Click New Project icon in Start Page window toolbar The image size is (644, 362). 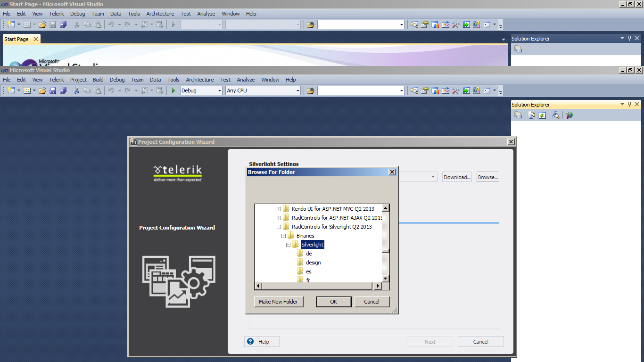pyautogui.click(x=11, y=25)
